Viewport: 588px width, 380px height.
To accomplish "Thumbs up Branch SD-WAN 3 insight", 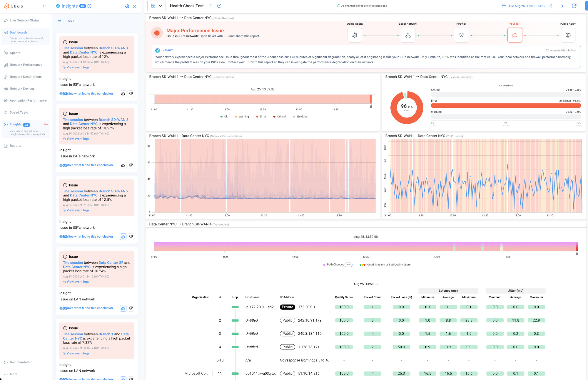I will 123,165.
